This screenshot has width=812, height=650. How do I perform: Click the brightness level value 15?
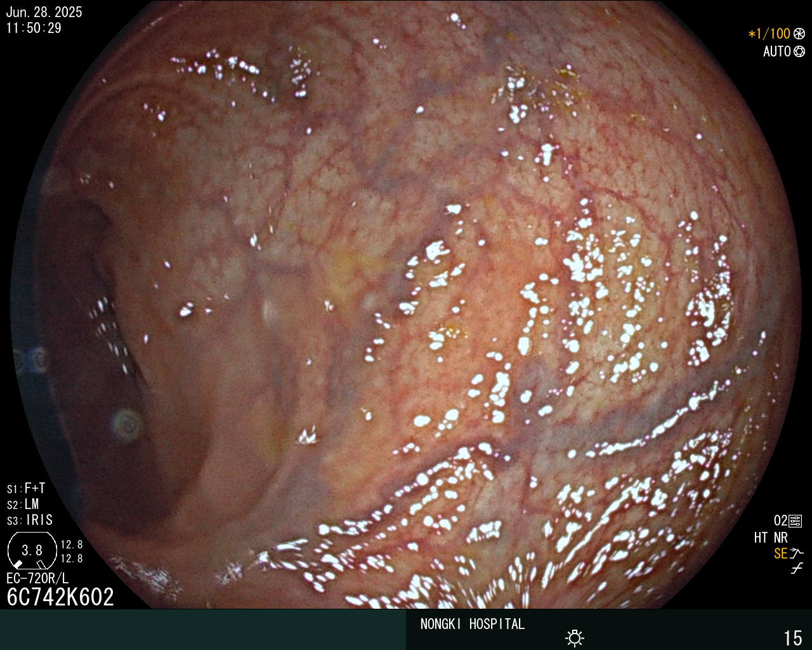point(793,637)
